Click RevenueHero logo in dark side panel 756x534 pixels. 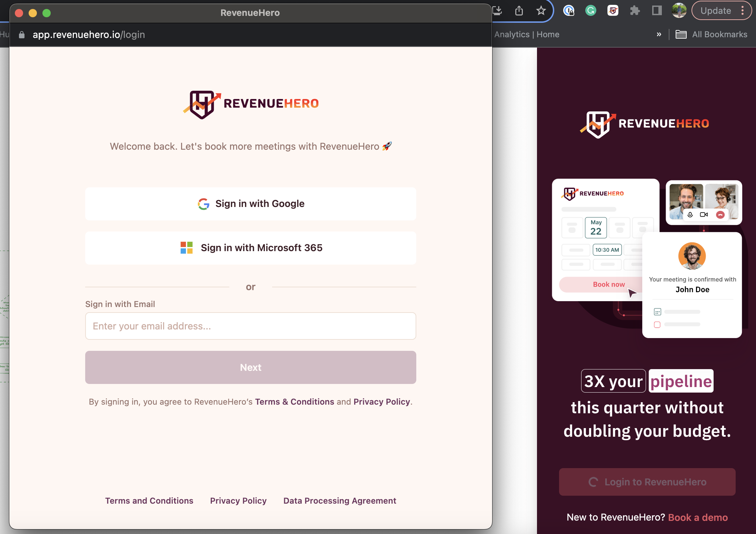click(645, 124)
